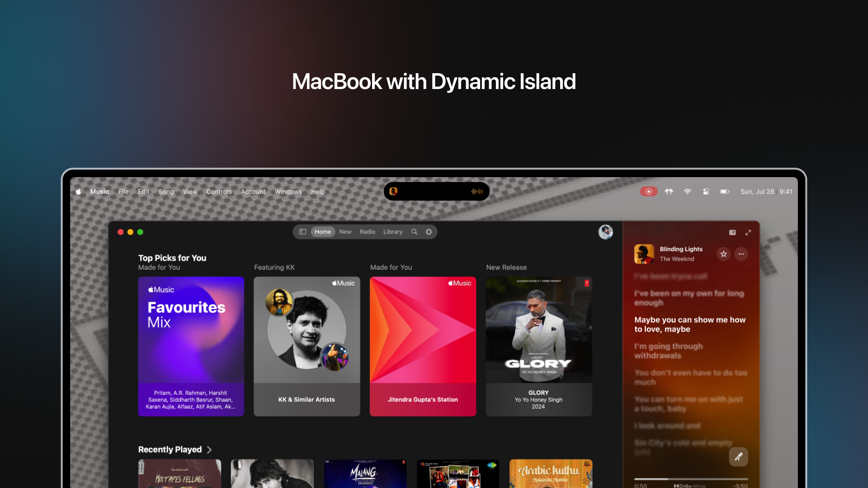This screenshot has height=488, width=868.
Task: Open the Favourites Mix card
Action: (191, 346)
